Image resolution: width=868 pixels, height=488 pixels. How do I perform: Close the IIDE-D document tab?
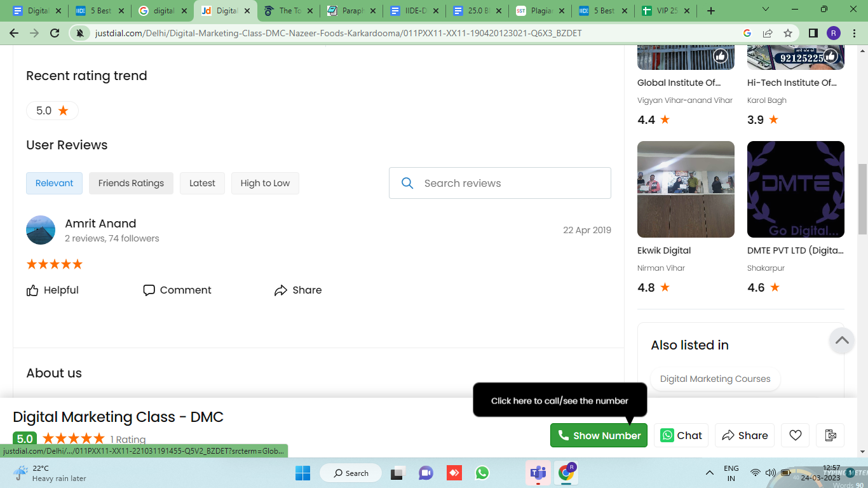click(x=435, y=11)
